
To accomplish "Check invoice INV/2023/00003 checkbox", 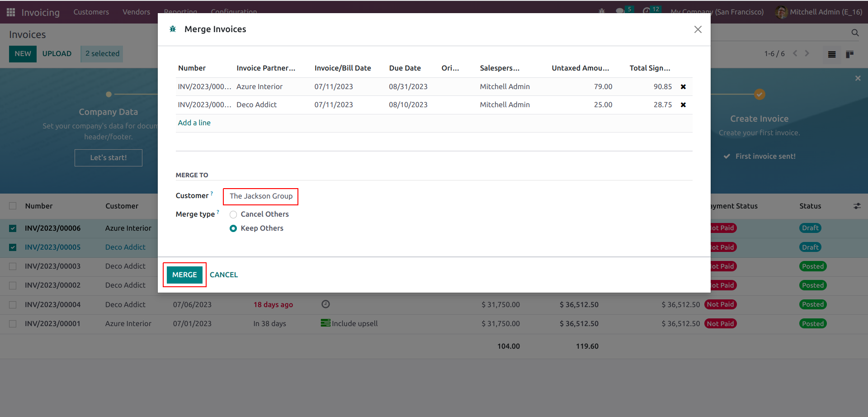I will tap(13, 266).
